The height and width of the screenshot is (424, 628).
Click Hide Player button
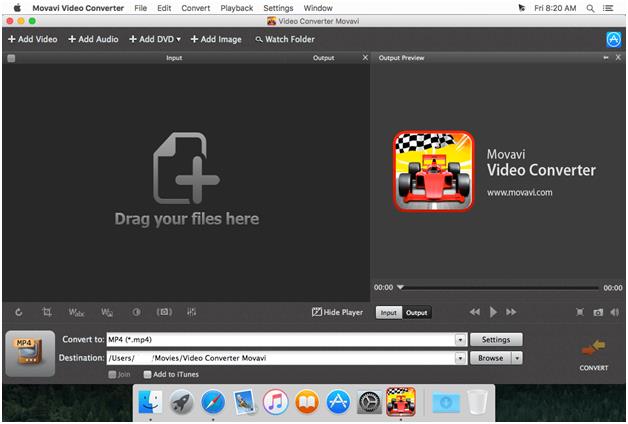(x=337, y=312)
